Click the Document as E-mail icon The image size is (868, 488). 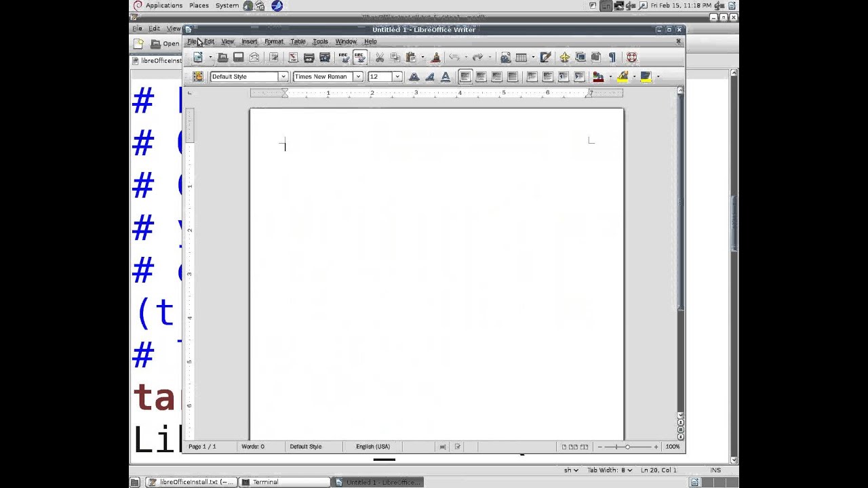click(x=254, y=57)
